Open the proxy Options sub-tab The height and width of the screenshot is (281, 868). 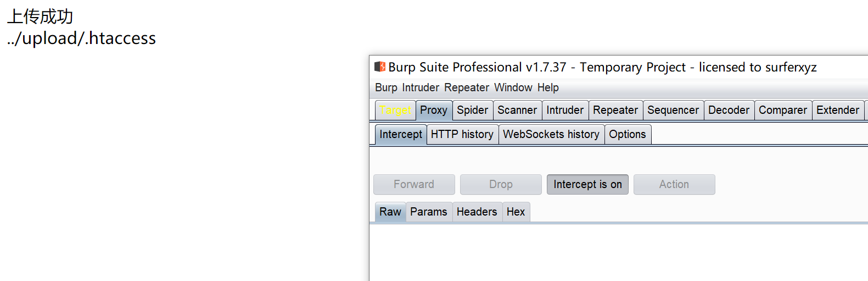(x=628, y=134)
